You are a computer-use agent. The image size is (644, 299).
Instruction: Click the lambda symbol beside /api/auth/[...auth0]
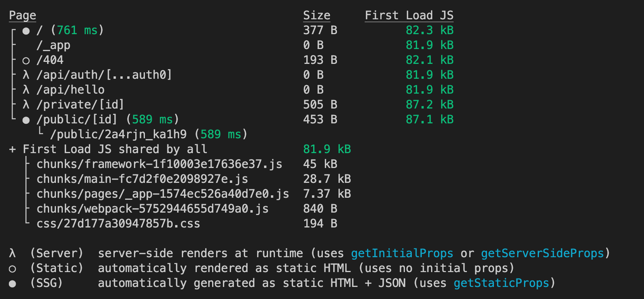click(26, 75)
